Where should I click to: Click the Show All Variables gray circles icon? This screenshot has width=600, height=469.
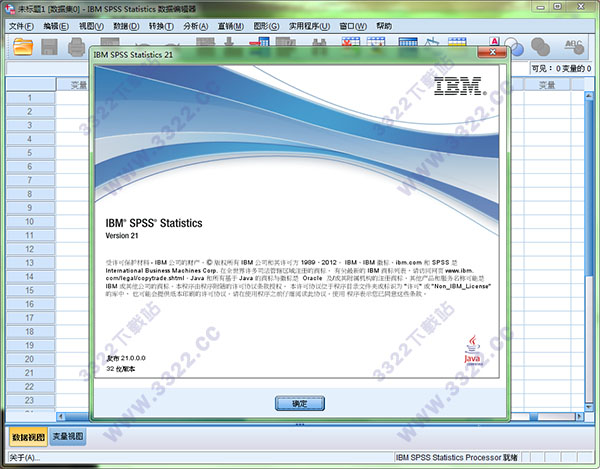click(541, 47)
